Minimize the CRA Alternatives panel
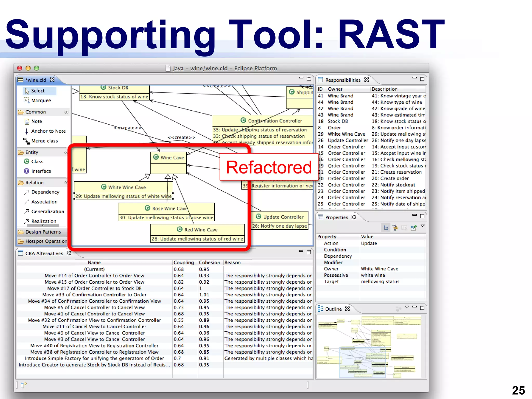532x399 pixels. 301,251
